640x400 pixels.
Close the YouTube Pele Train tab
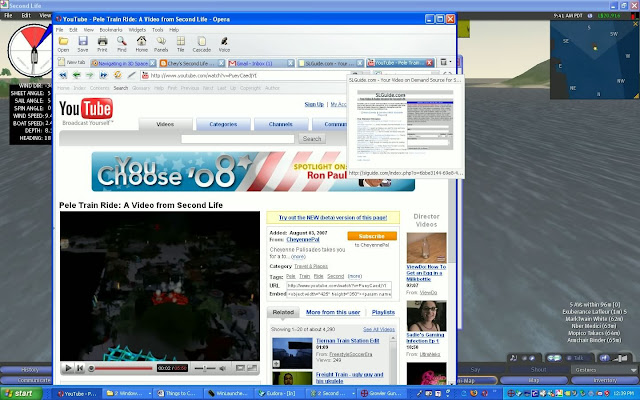click(429, 63)
